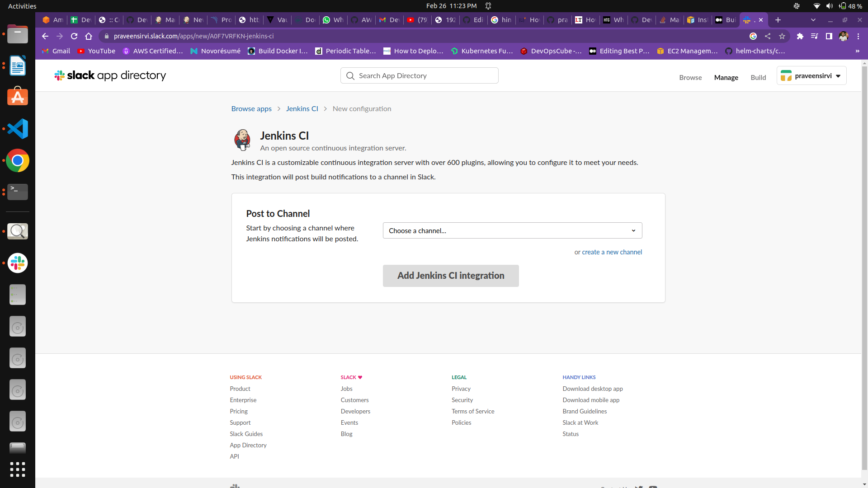This screenshot has width=868, height=488.
Task: Open Image Viewer magnifier dock icon
Action: pos(18,231)
